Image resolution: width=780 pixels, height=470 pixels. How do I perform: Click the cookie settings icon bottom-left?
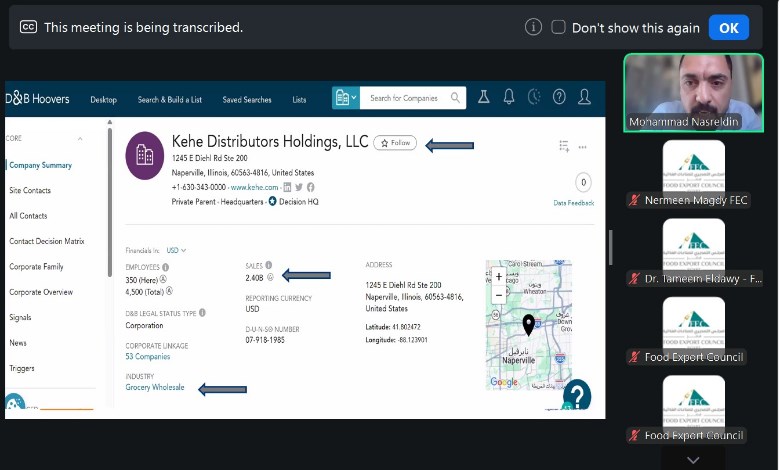14,402
